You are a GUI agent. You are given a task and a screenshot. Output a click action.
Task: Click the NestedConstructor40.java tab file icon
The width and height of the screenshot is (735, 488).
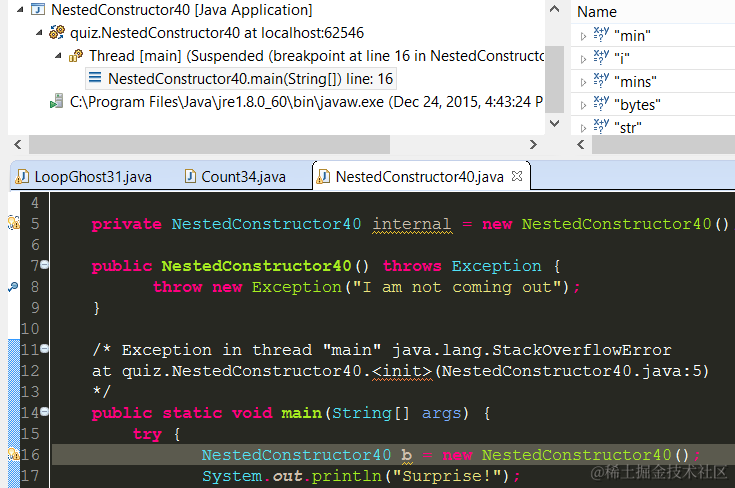323,177
